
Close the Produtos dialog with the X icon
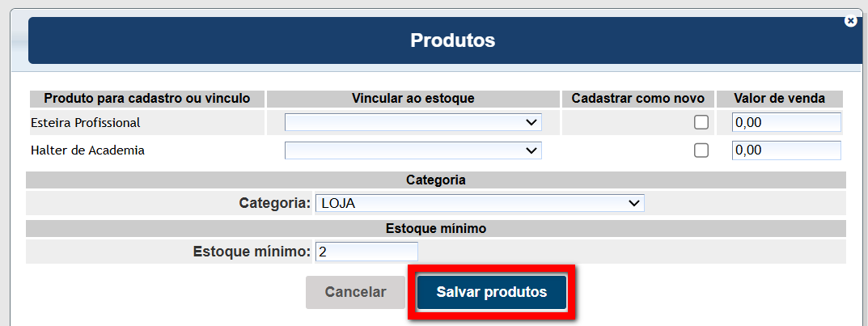click(850, 22)
